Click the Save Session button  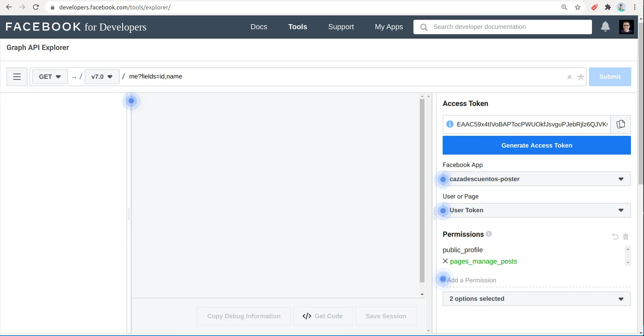(386, 316)
